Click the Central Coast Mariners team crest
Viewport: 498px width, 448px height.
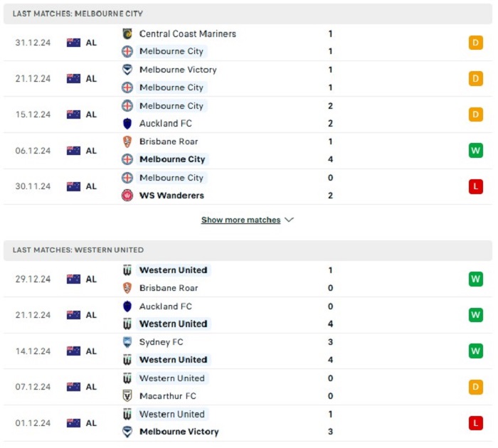tap(127, 33)
